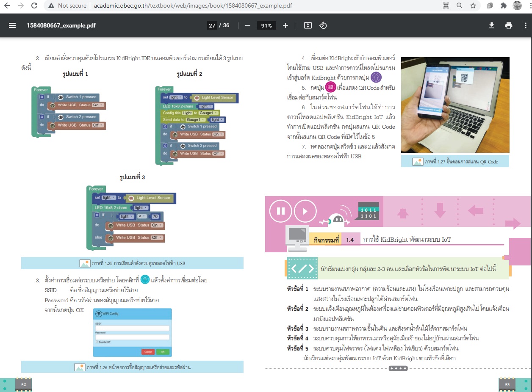The height and width of the screenshot is (392, 532).
Task: Open the Chrome extensions puzzle icon
Action: pos(503,6)
